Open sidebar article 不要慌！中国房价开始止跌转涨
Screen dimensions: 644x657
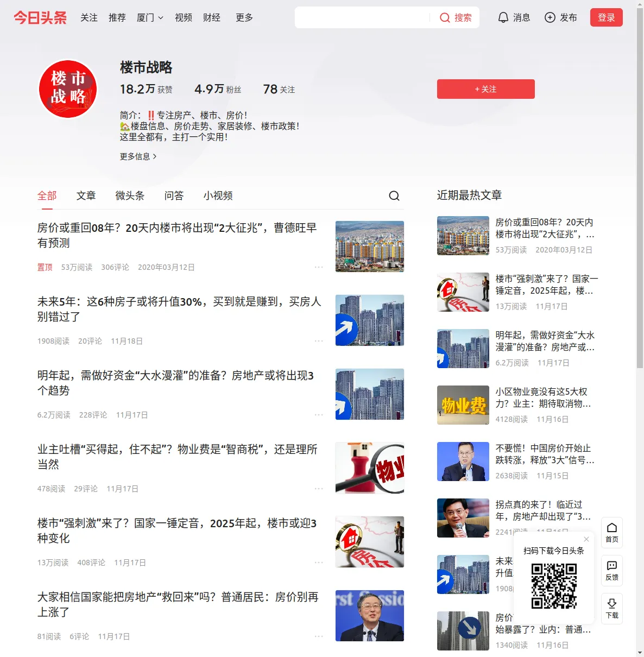545,454
